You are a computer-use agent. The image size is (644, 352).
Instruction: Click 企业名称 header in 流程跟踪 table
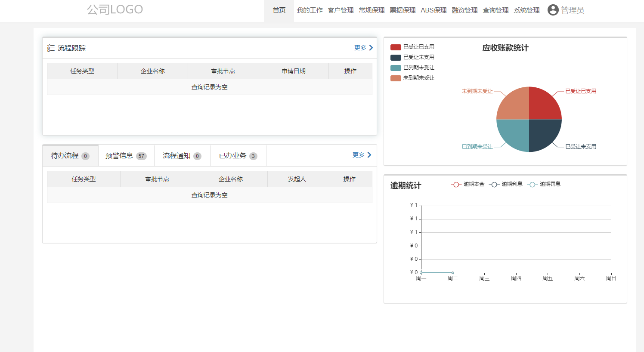pos(152,71)
